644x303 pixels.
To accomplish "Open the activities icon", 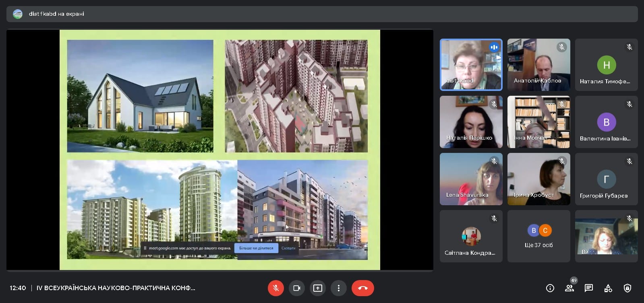I will pos(608,288).
